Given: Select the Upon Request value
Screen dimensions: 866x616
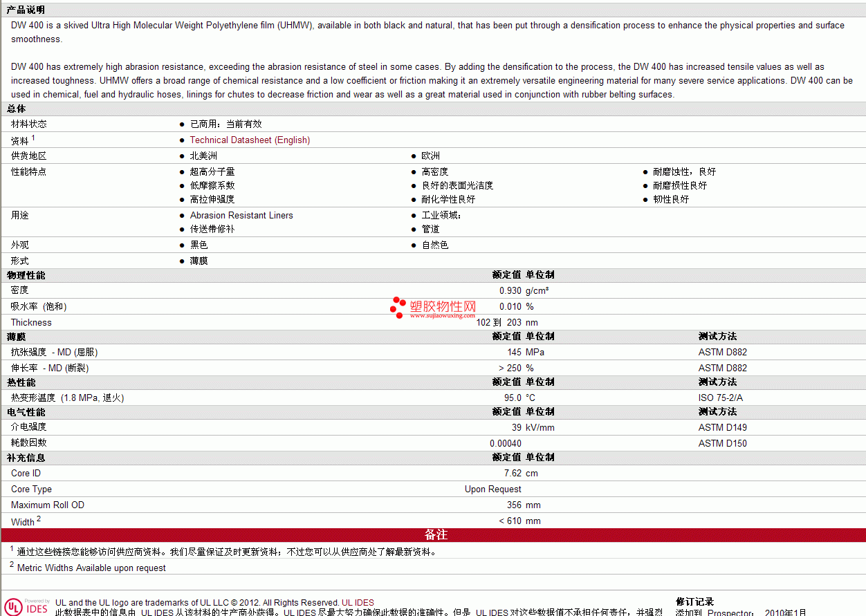Looking at the screenshot, I should coord(493,489).
